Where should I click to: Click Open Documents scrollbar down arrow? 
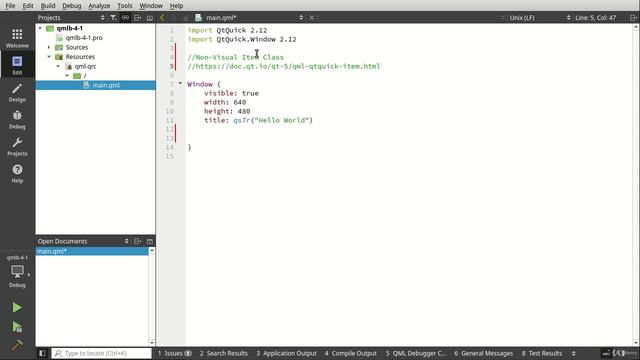[x=152, y=342]
